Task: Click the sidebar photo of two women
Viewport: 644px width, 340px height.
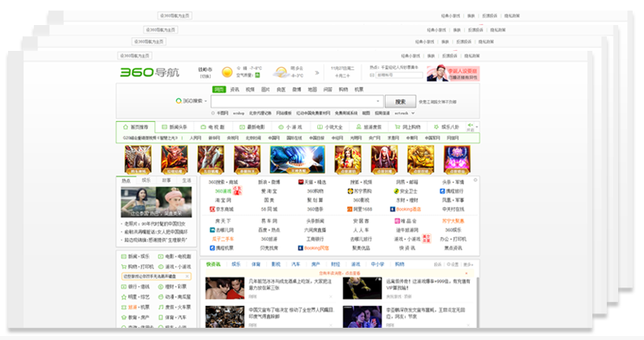Action: (x=156, y=202)
